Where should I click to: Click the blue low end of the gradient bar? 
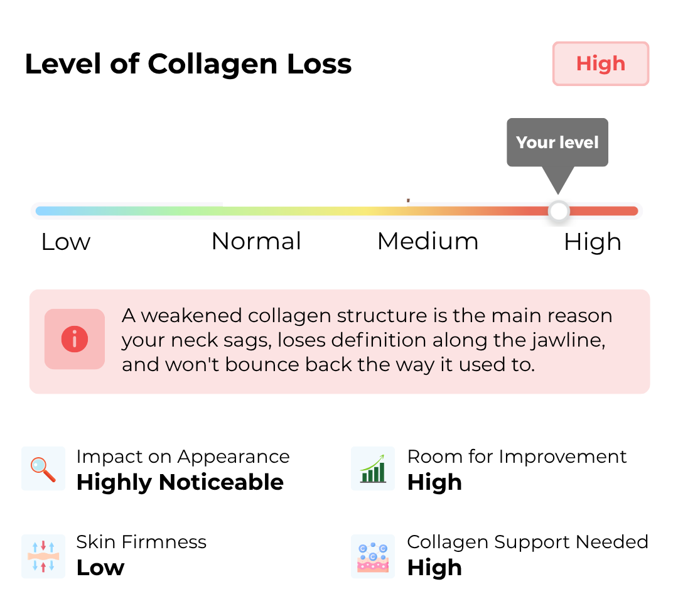[48, 211]
